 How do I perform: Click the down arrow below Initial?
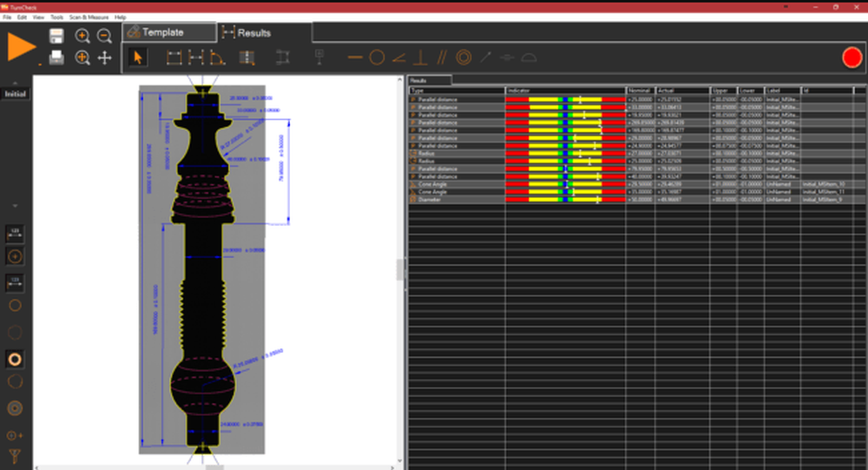tap(16, 206)
